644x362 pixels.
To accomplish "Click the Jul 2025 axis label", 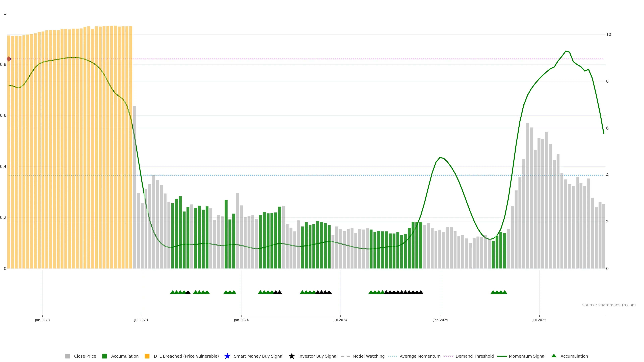I will [539, 320].
